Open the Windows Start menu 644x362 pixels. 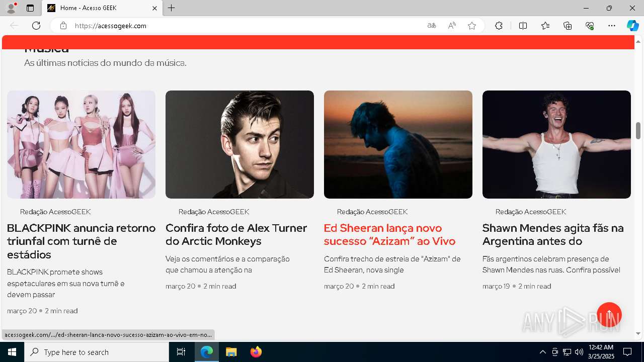click(12, 352)
